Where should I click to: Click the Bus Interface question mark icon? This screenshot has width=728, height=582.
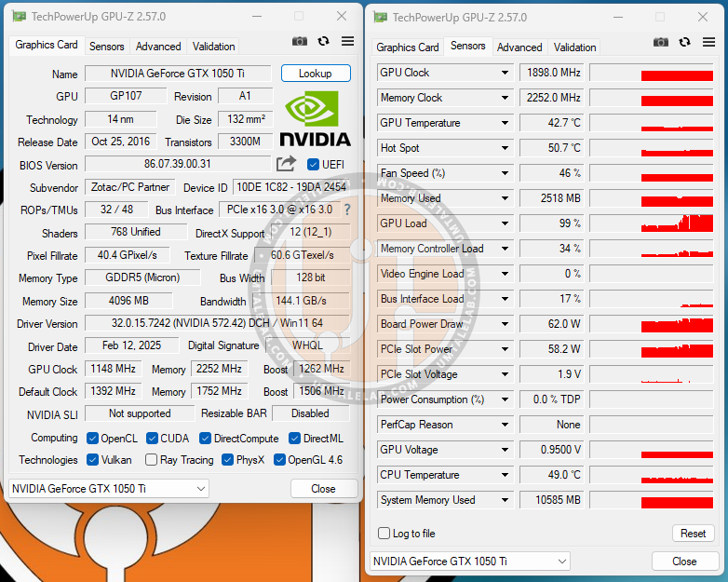[x=347, y=210]
